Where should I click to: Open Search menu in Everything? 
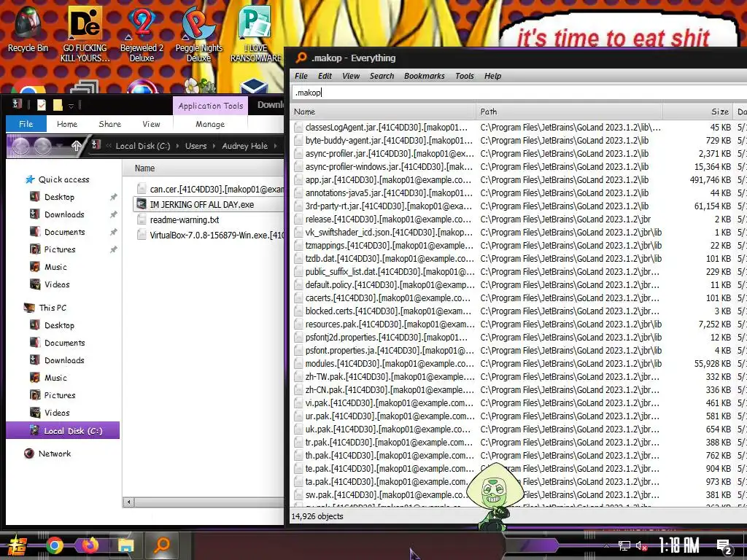click(382, 76)
